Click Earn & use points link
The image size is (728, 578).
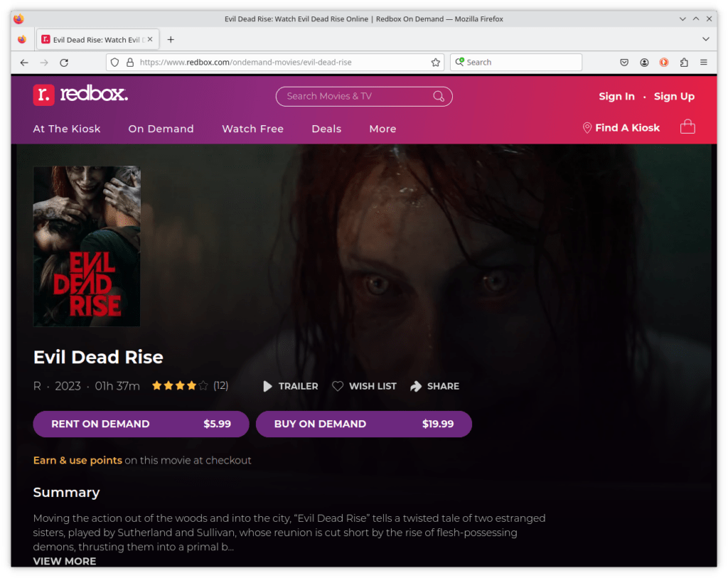77,461
